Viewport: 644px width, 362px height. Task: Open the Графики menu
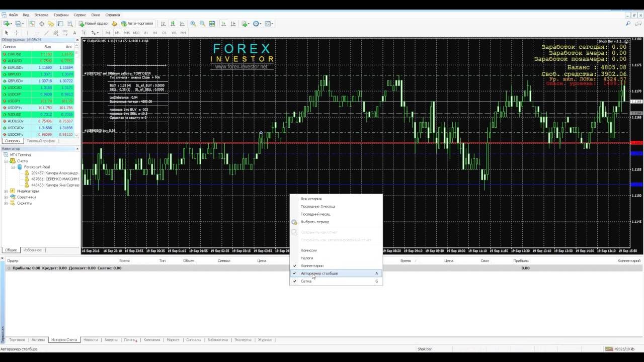click(61, 15)
